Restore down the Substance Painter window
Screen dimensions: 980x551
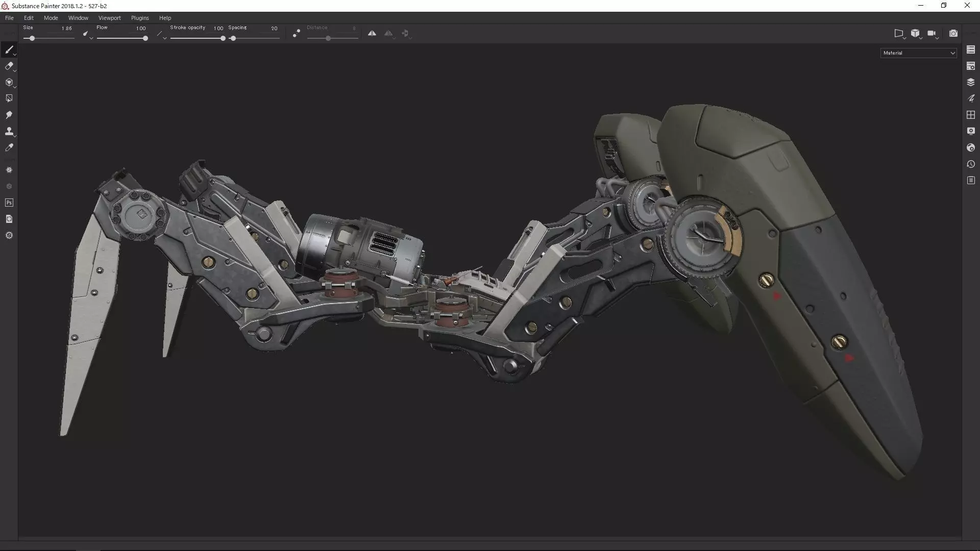point(944,6)
